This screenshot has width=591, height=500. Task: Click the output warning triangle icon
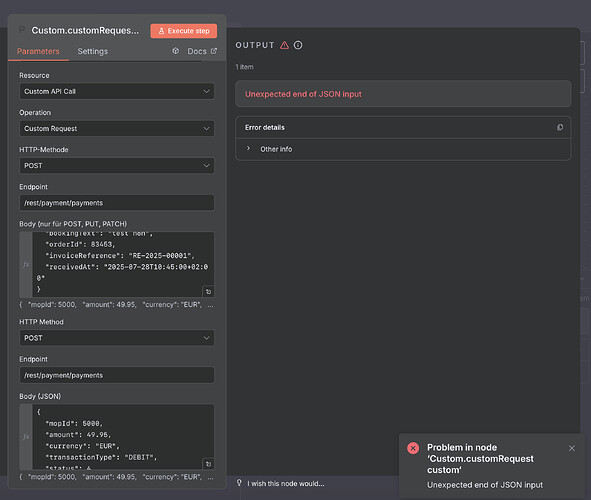[x=284, y=45]
